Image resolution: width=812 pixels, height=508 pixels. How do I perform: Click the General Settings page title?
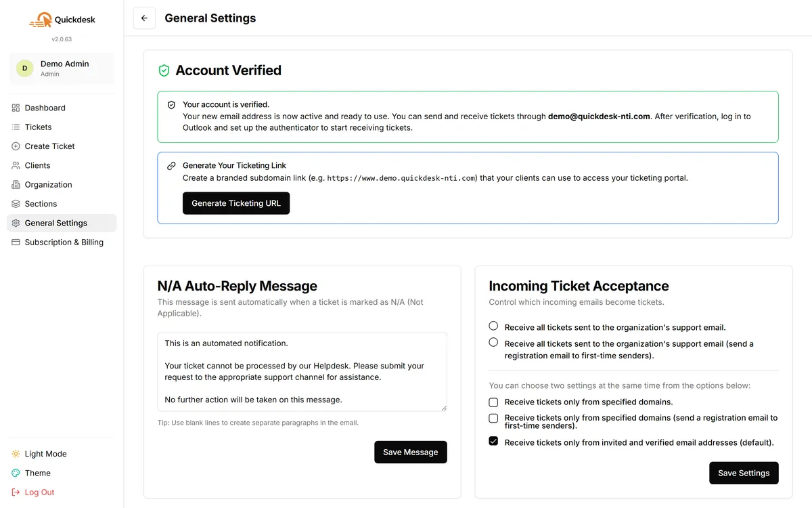pyautogui.click(x=210, y=18)
